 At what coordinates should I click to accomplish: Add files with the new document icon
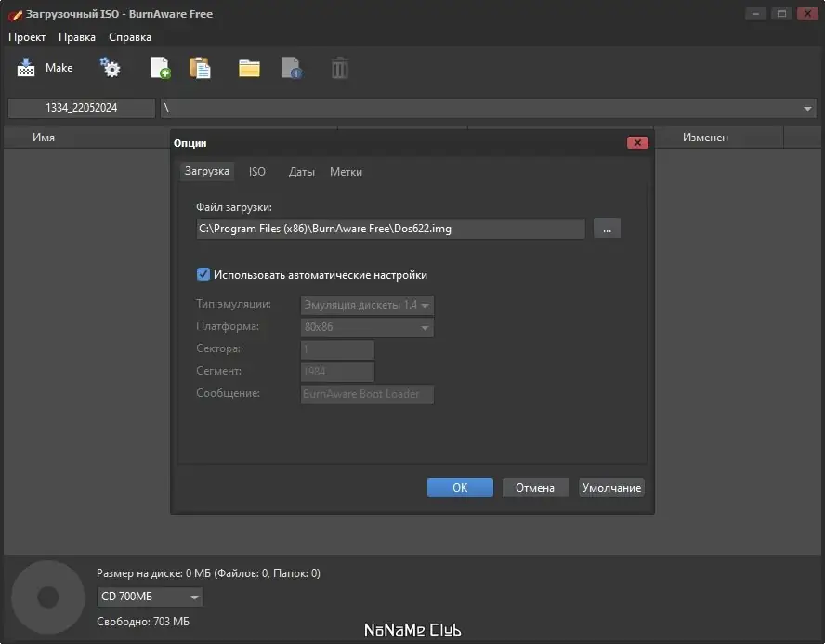tap(161, 68)
